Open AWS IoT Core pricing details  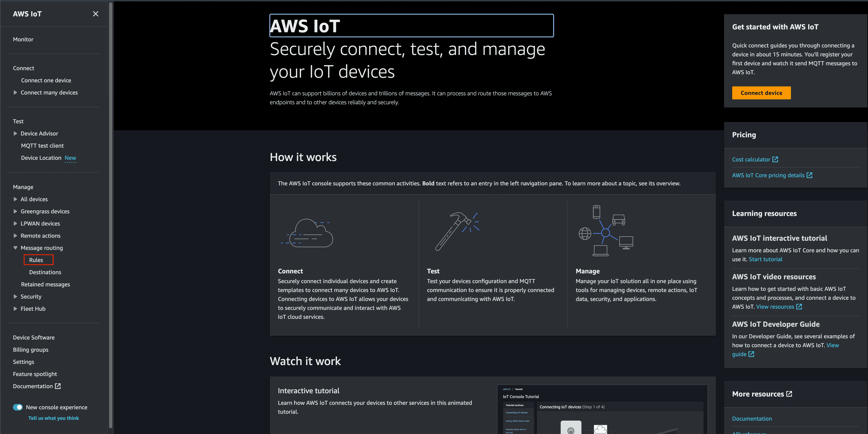(x=768, y=175)
